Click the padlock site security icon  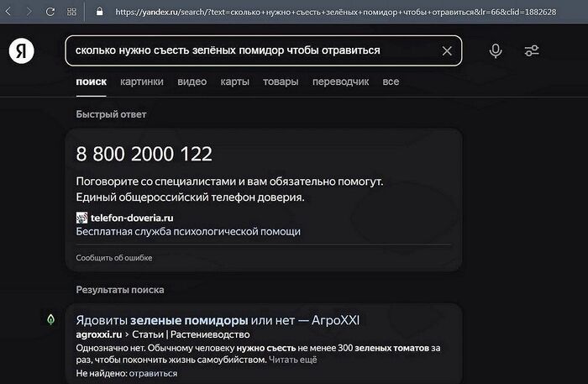point(99,11)
